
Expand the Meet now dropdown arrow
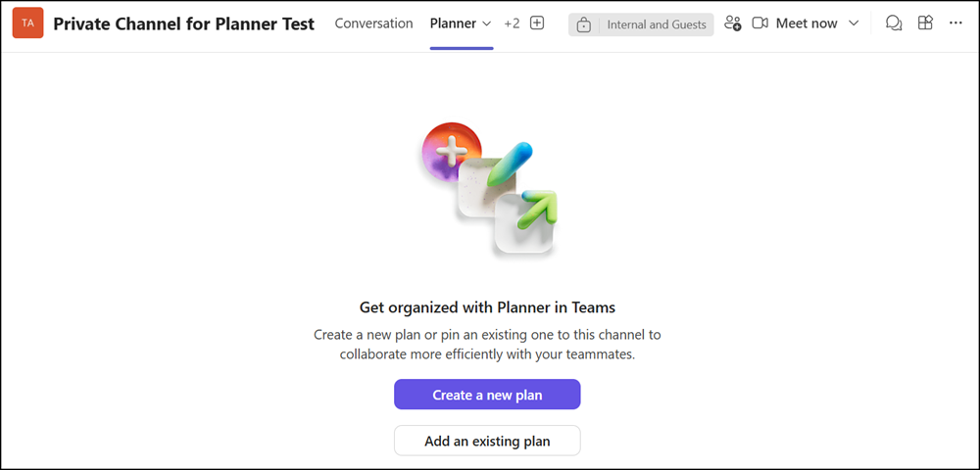coord(854,23)
